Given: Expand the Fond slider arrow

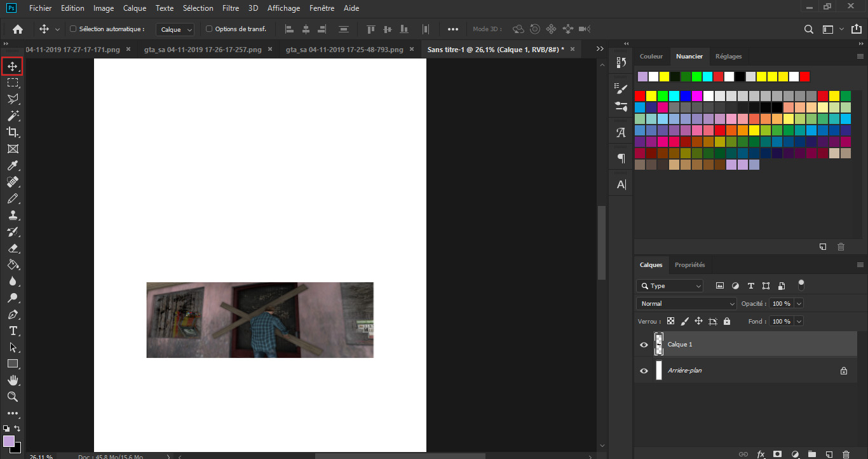Looking at the screenshot, I should point(799,322).
